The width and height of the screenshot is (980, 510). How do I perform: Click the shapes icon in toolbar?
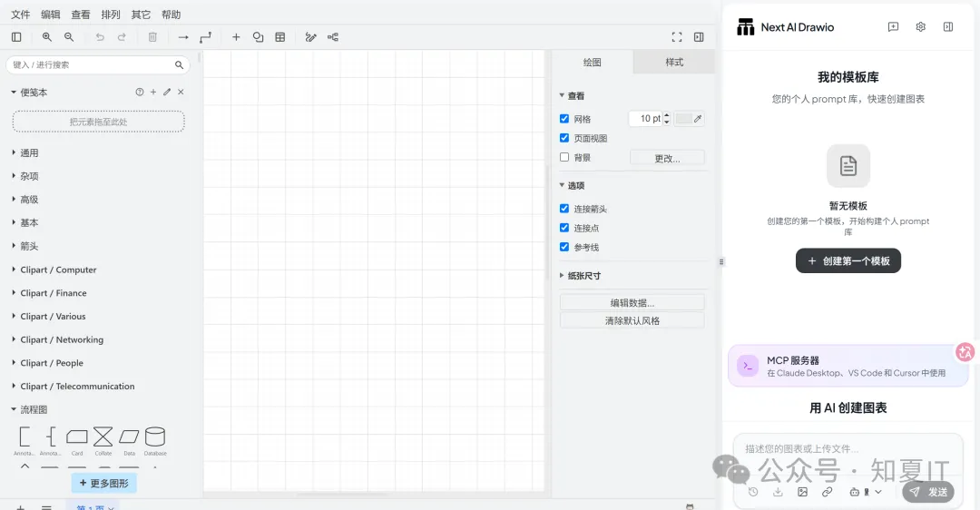tap(258, 37)
